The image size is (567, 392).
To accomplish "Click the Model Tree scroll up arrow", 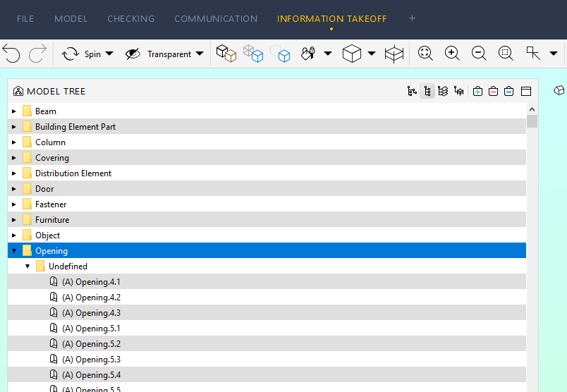I will pyautogui.click(x=532, y=109).
